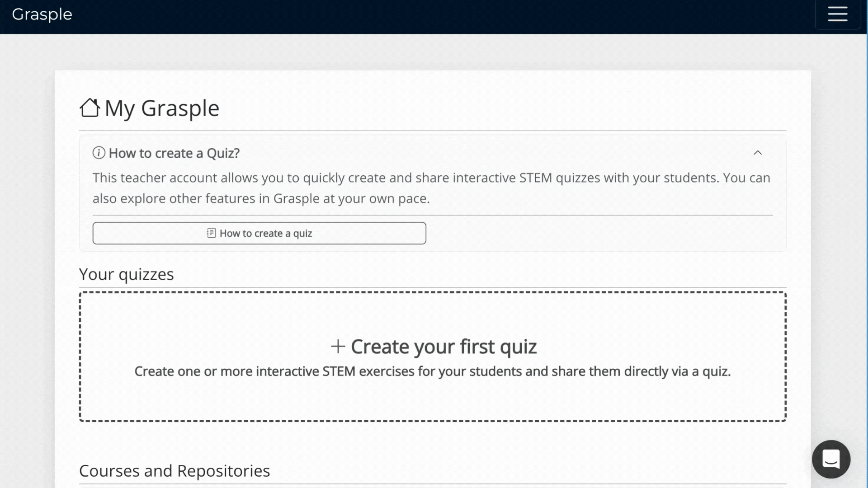The image size is (868, 488).
Task: Click the teacher account description text
Action: coord(429,188)
